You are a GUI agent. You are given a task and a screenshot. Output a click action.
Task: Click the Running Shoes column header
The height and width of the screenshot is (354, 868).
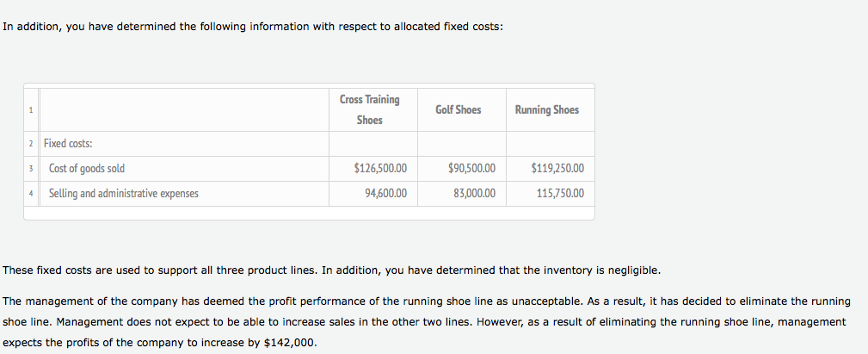click(x=546, y=109)
